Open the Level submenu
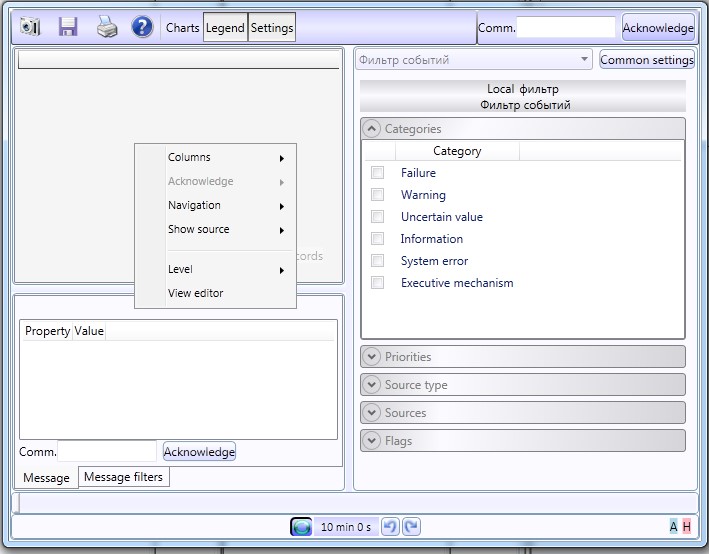 [216, 269]
